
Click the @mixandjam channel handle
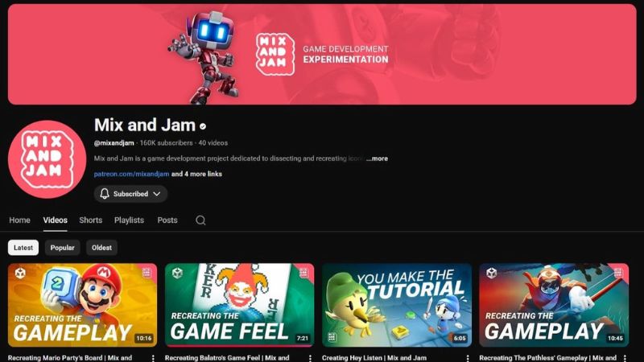114,143
